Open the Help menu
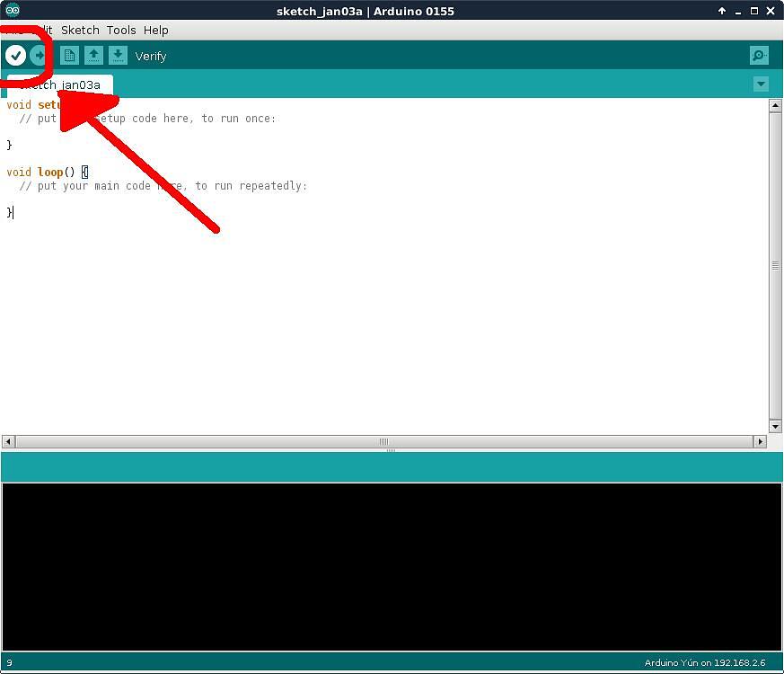 [154, 30]
